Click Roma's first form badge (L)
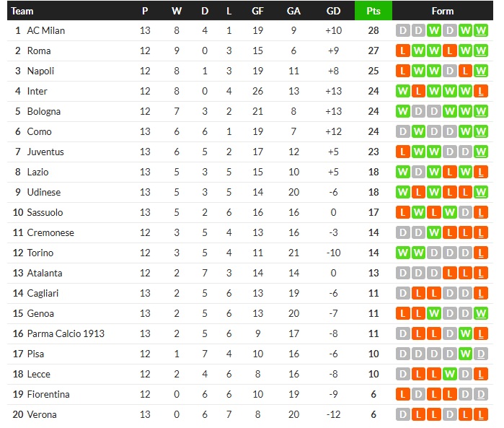The height and width of the screenshot is (428, 504). [x=402, y=51]
